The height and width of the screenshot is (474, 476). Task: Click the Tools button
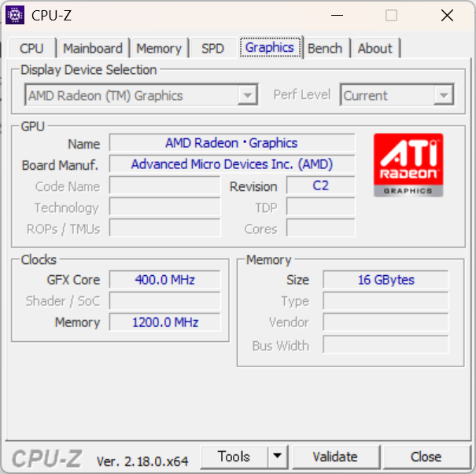tap(234, 457)
